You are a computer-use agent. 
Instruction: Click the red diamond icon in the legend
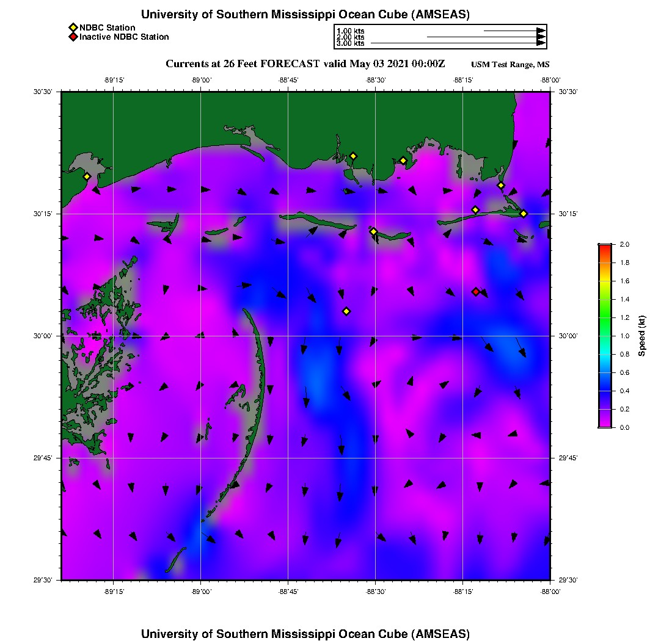(x=73, y=37)
